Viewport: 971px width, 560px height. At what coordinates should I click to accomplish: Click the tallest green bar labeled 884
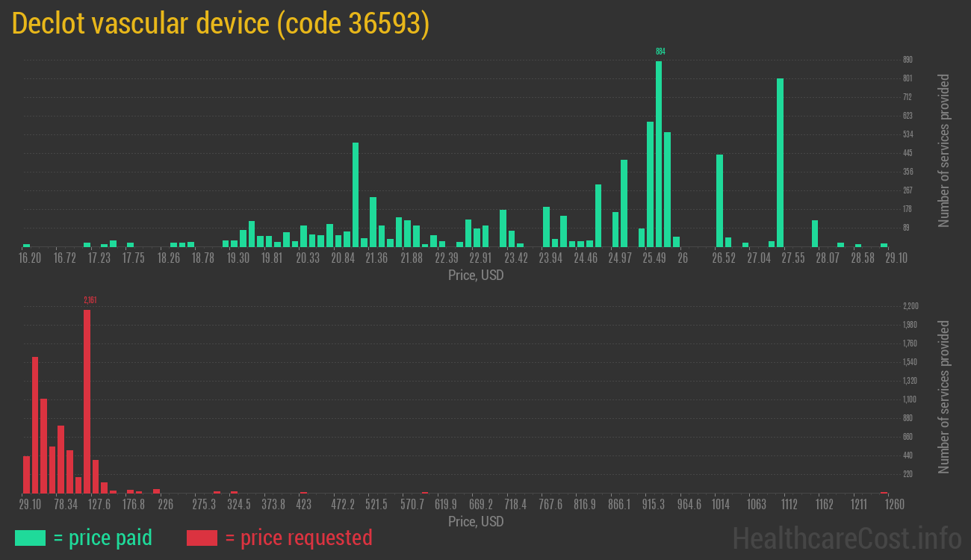pos(659,153)
